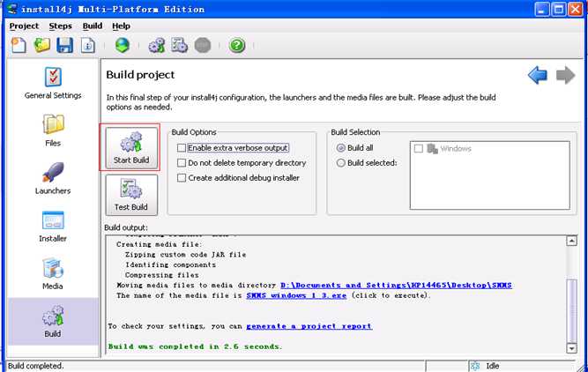Go back with the blue left arrow
This screenshot has width=588, height=372.
point(538,76)
